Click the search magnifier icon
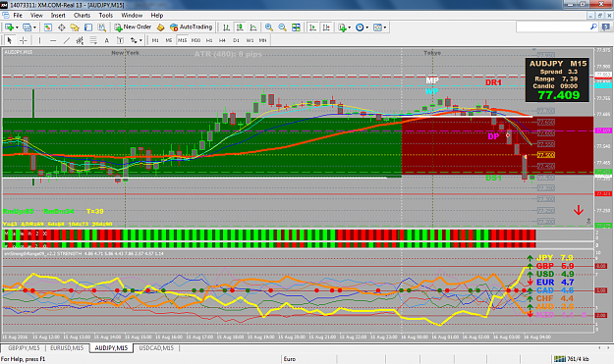The width and height of the screenshot is (614, 364). (x=593, y=26)
